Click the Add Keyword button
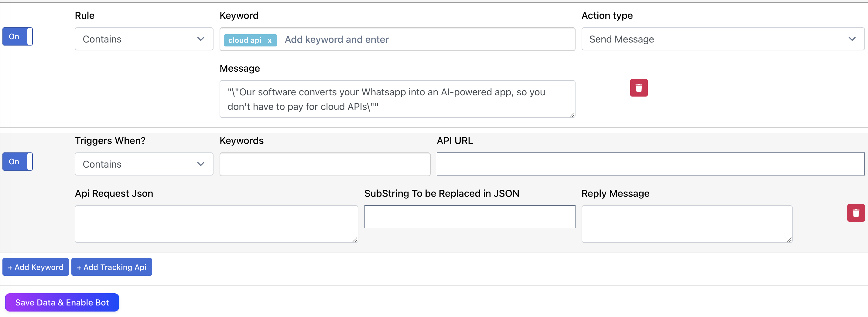The width and height of the screenshot is (868, 317). tap(36, 267)
